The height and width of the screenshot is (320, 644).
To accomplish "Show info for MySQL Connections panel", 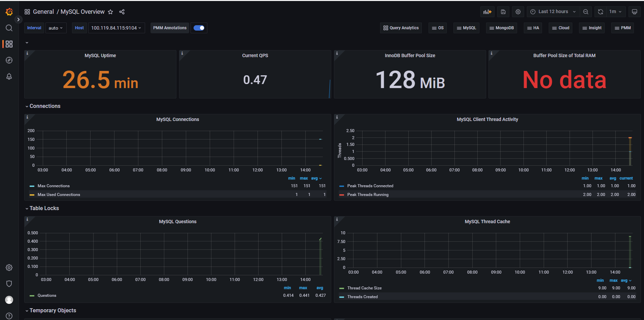I will (x=27, y=117).
